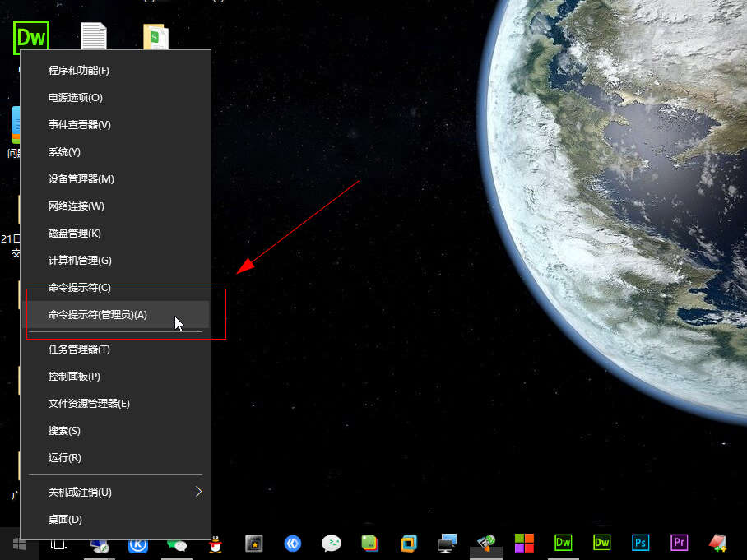Select 网络连接(W)
Screen dimensions: 747x560
point(115,206)
